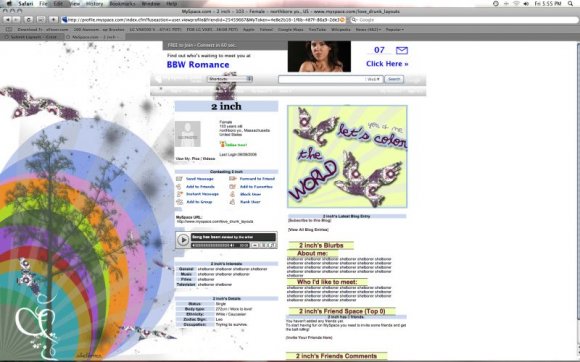The width and height of the screenshot is (580, 362).
Task: Click the Rank User icon
Action: point(233,202)
